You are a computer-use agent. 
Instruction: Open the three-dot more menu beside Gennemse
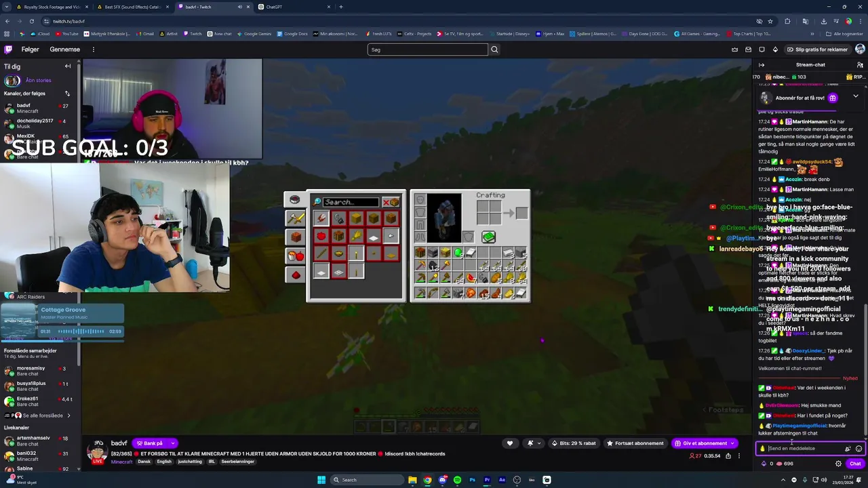[94, 49]
